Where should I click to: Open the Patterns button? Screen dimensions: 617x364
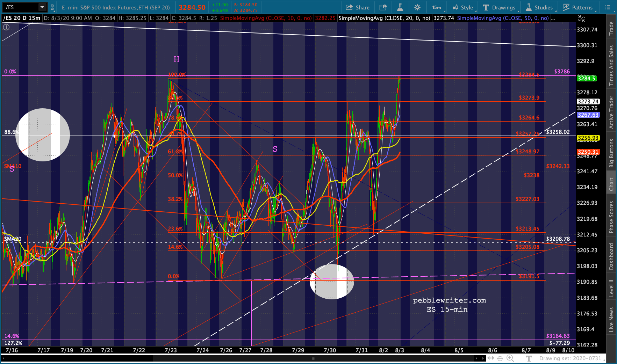coord(577,7)
